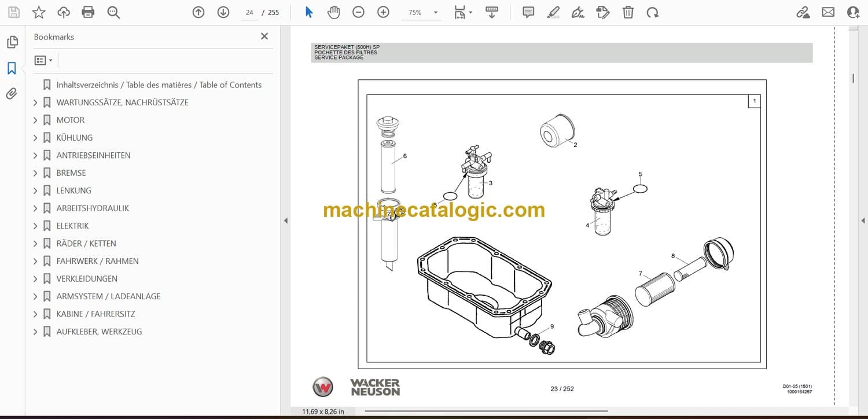Close the Bookmarks panel
This screenshot has width=868, height=419.
tap(264, 36)
